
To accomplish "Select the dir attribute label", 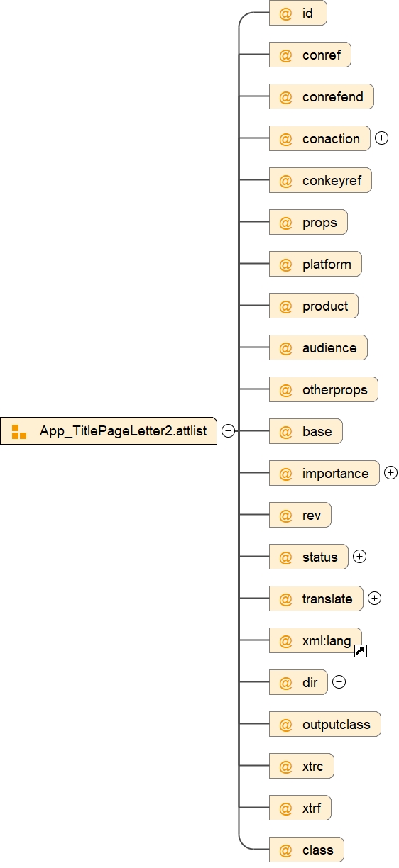I will point(310,682).
